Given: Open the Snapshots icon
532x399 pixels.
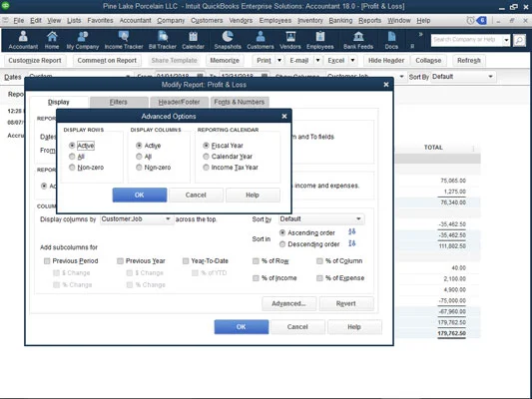Looking at the screenshot, I should pos(228,40).
